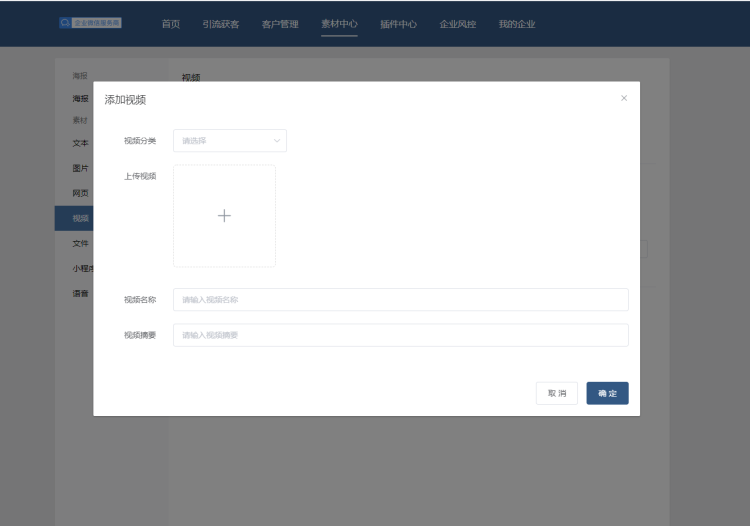Select the 文件 sidebar item
The width and height of the screenshot is (750, 526).
pyautogui.click(x=80, y=243)
